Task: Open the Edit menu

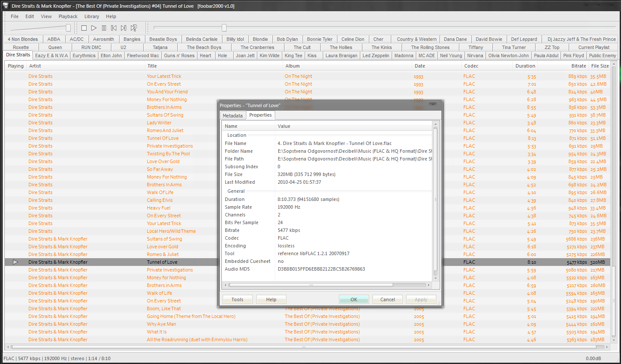Action: pyautogui.click(x=30, y=16)
